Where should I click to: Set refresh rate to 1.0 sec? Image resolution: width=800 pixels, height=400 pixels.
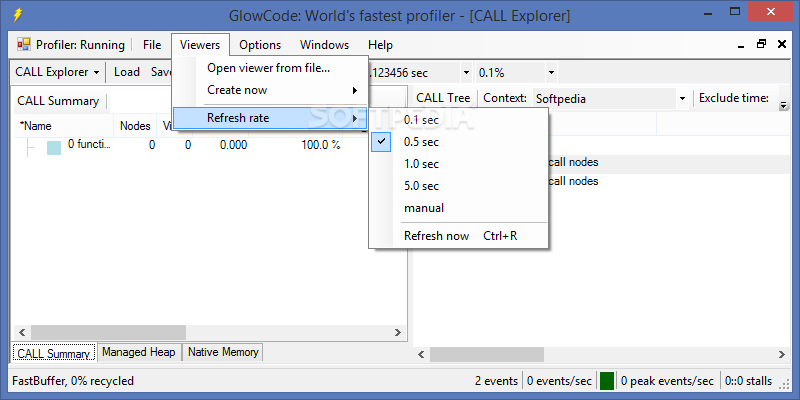[458, 164]
